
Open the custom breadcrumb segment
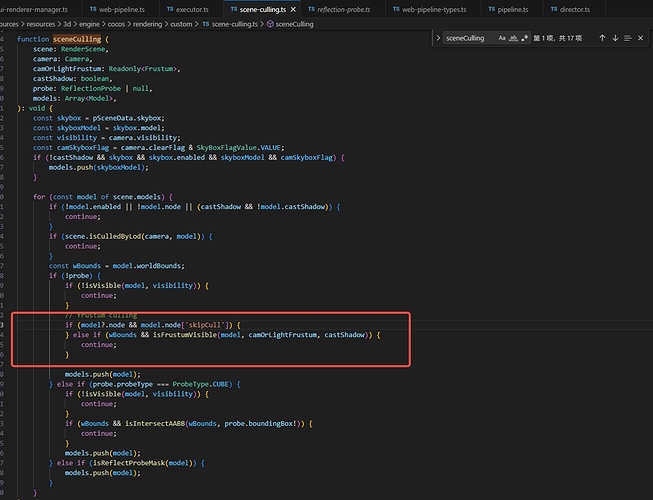pos(181,24)
